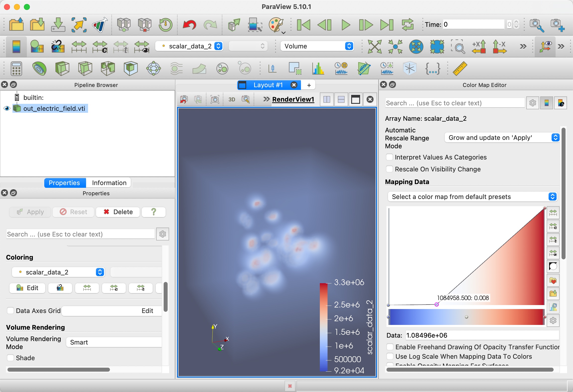This screenshot has height=392, width=573.
Task: Click the Capture screenshot camera icon
Action: 215,99
